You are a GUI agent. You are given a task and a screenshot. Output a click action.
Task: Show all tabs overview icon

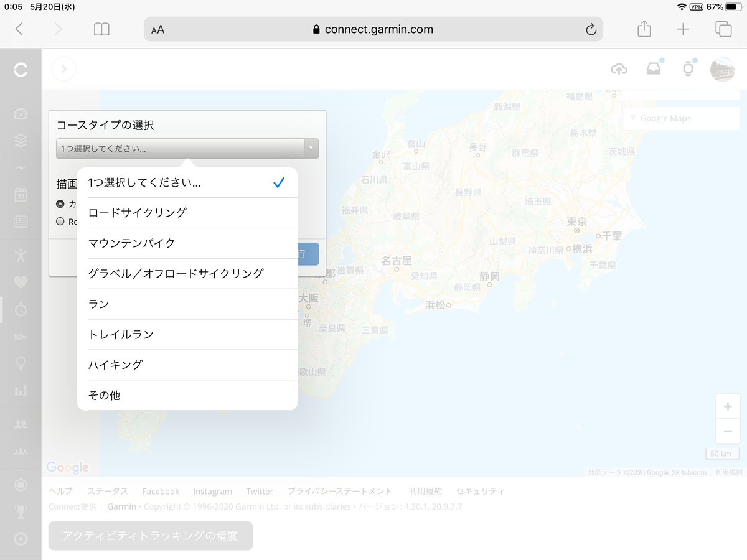[x=723, y=29]
